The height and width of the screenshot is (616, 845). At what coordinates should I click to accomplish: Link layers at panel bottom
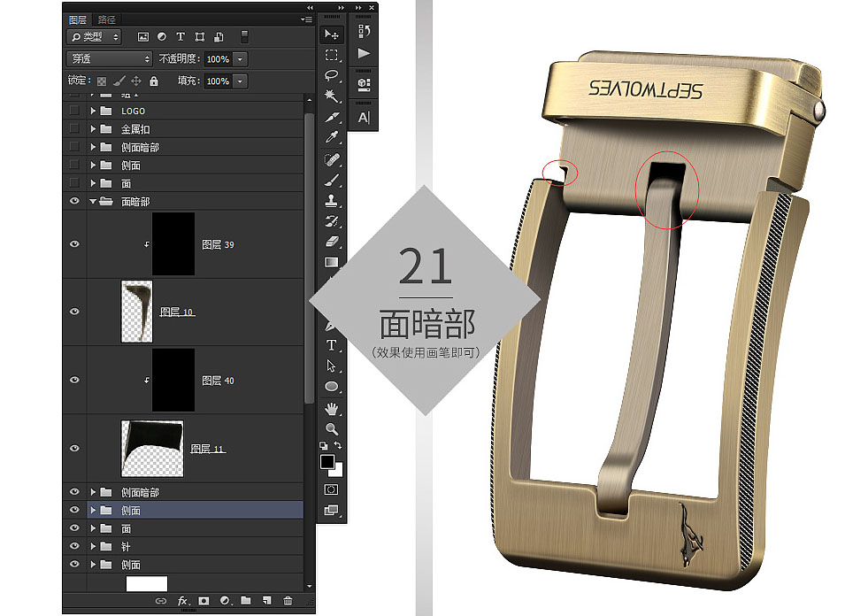tap(160, 600)
